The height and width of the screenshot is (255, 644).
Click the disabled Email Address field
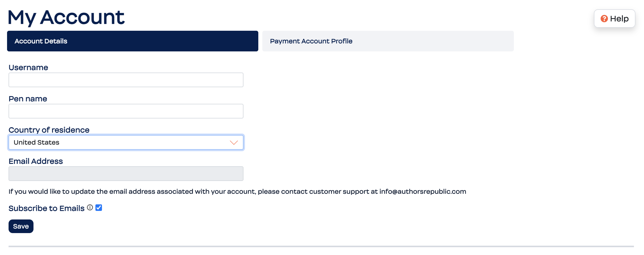point(126,174)
